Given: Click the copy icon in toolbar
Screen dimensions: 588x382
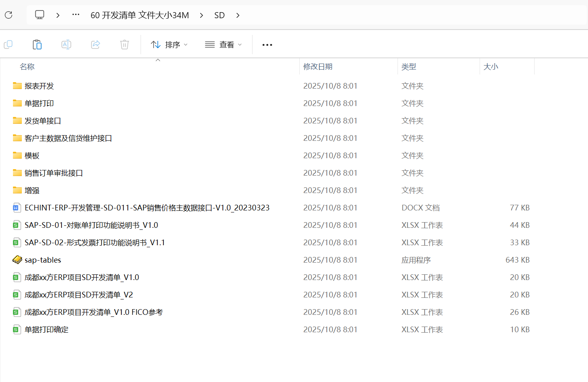Looking at the screenshot, I should 8,45.
